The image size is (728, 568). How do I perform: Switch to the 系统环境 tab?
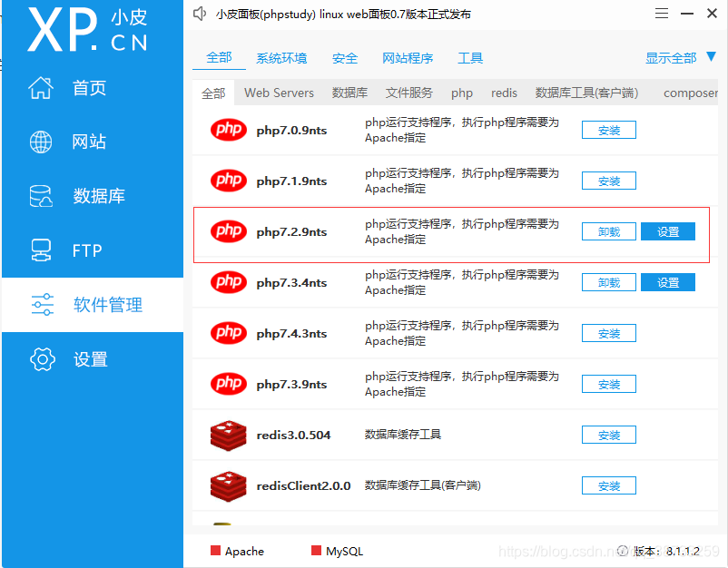(281, 58)
